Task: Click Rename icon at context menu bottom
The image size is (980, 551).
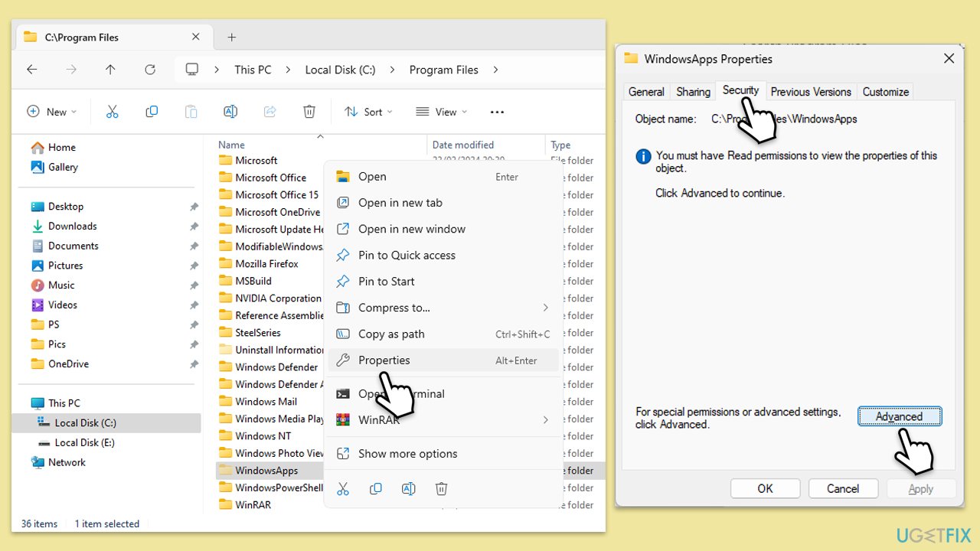Action: [x=409, y=488]
